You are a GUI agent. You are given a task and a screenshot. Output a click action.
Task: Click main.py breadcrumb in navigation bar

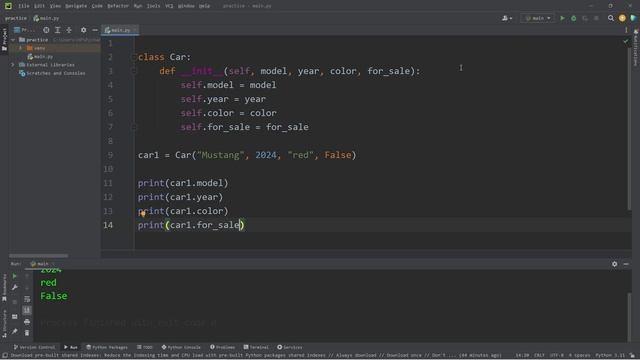[x=46, y=18]
